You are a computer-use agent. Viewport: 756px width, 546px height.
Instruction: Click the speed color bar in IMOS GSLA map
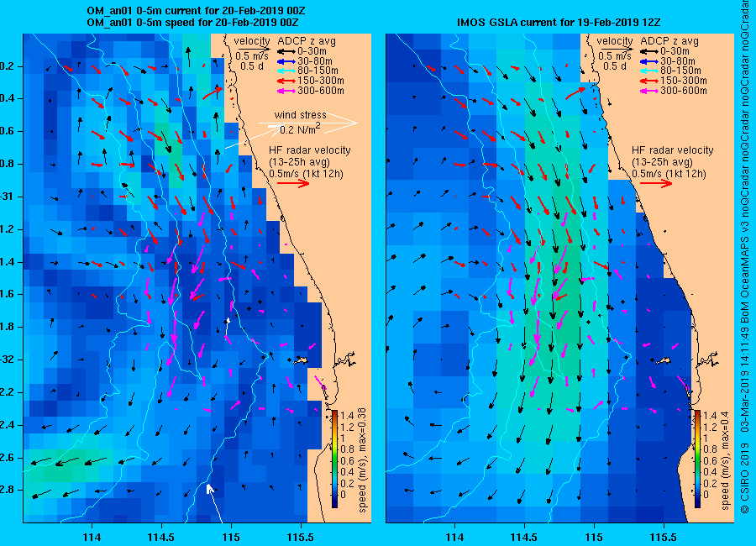(x=697, y=459)
